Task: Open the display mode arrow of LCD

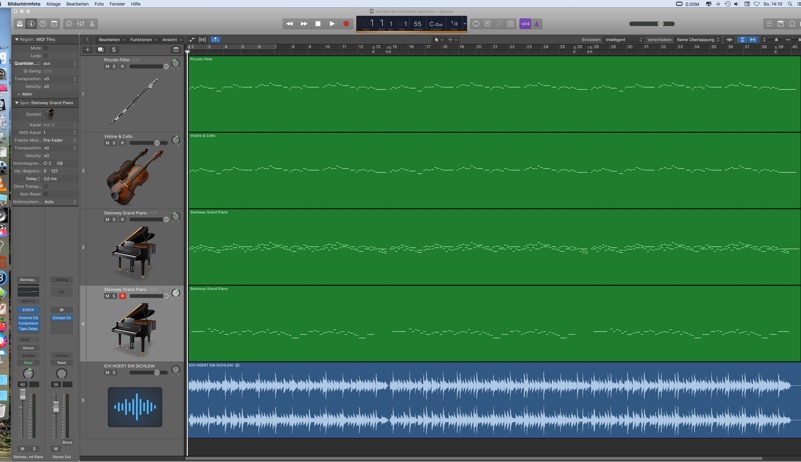Action: [464, 24]
